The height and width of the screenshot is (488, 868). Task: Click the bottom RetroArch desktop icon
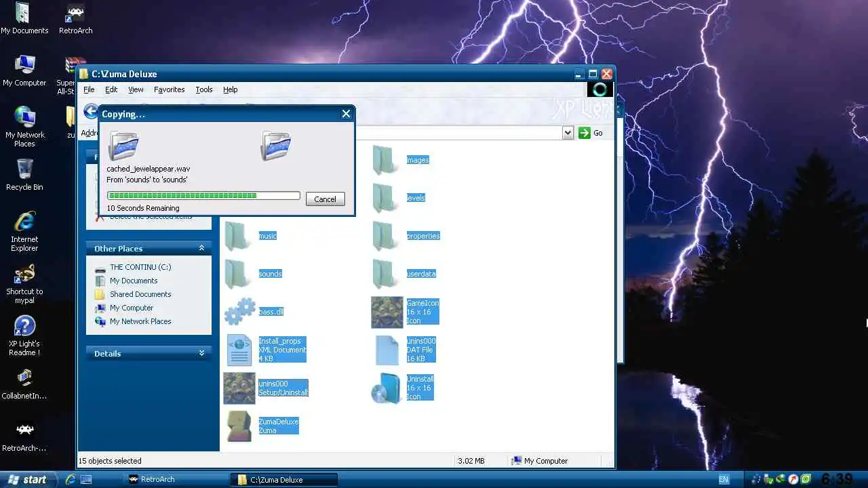[24, 436]
